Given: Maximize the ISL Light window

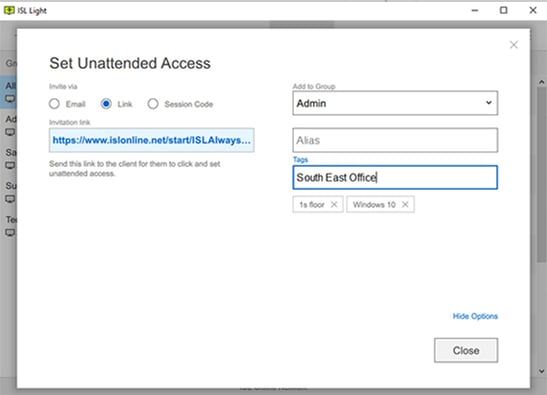Looking at the screenshot, I should click(503, 10).
